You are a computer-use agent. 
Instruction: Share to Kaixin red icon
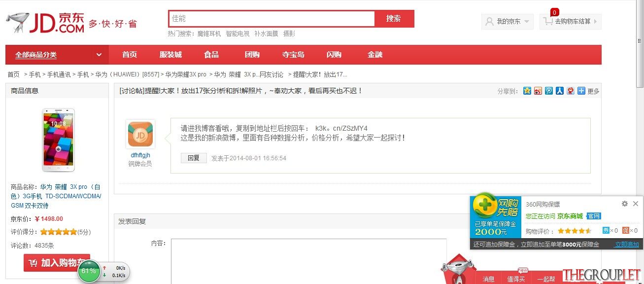[571, 91]
